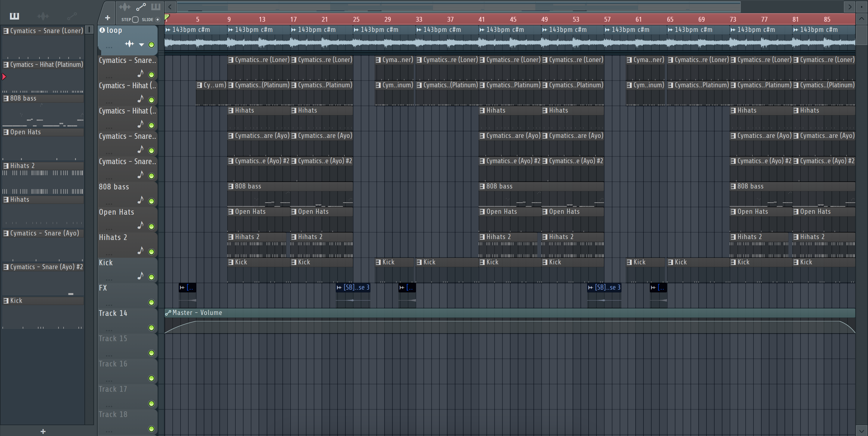This screenshot has height=436, width=868.
Task: Open clip menu of 808 bass at bar 73
Action: coord(733,186)
